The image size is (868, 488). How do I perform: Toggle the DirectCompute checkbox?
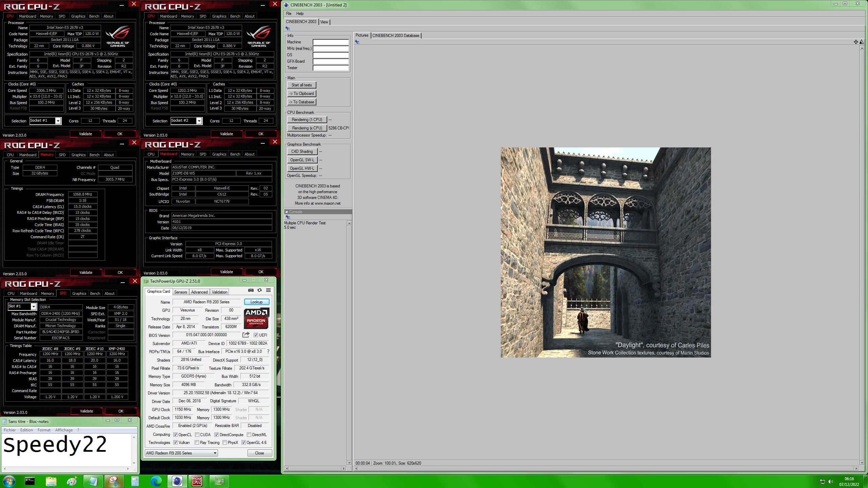point(216,435)
